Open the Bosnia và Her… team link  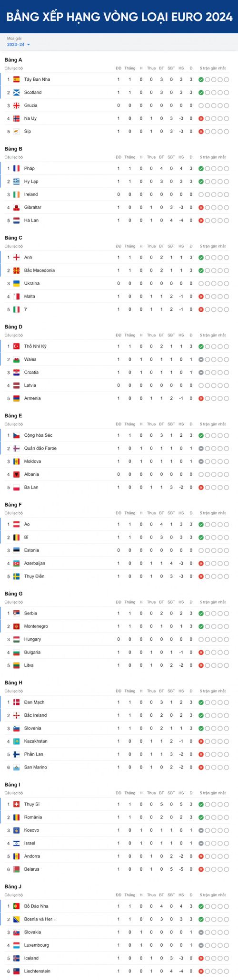pyautogui.click(x=40, y=919)
